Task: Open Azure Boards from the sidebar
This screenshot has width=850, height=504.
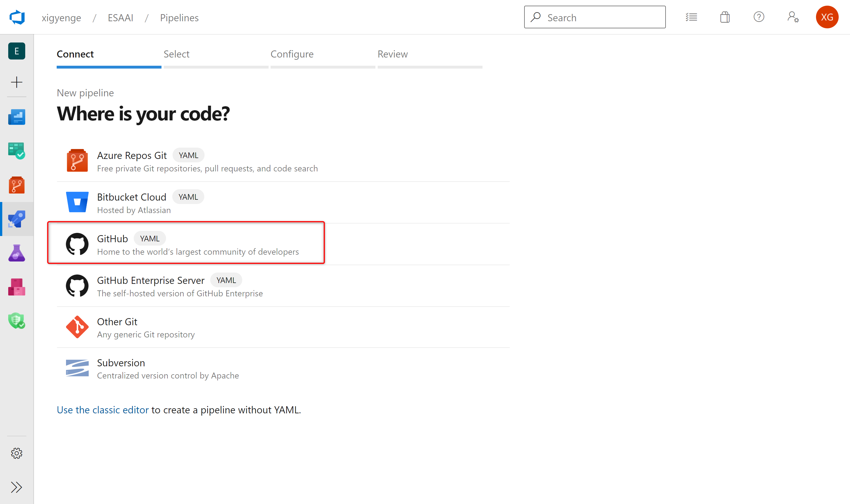Action: coord(16,151)
